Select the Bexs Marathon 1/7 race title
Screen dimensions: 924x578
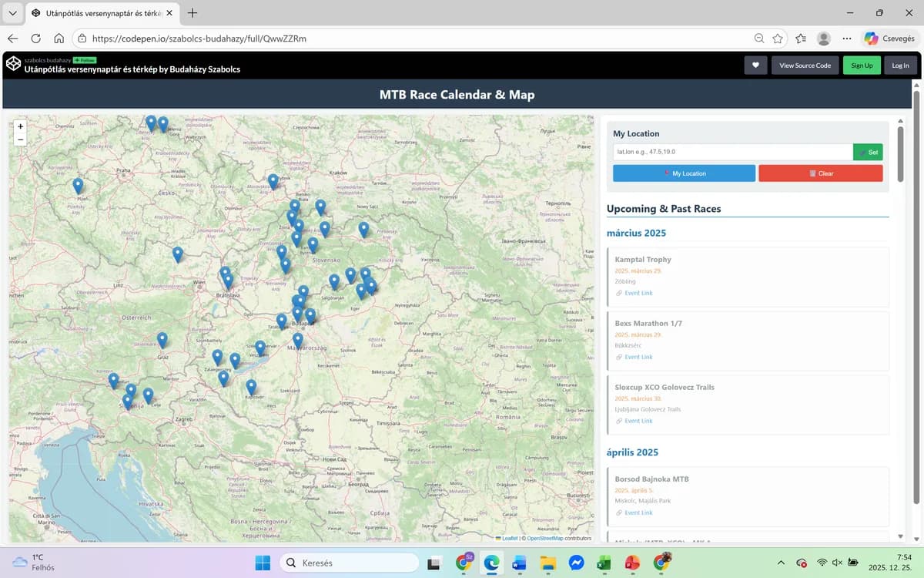pos(648,324)
